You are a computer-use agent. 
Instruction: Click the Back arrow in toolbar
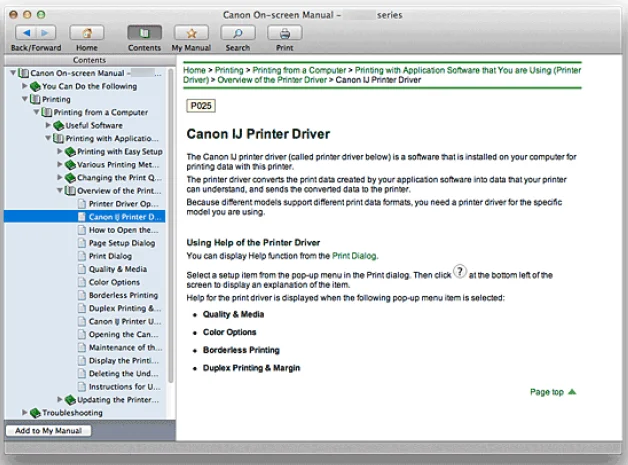(x=24, y=33)
